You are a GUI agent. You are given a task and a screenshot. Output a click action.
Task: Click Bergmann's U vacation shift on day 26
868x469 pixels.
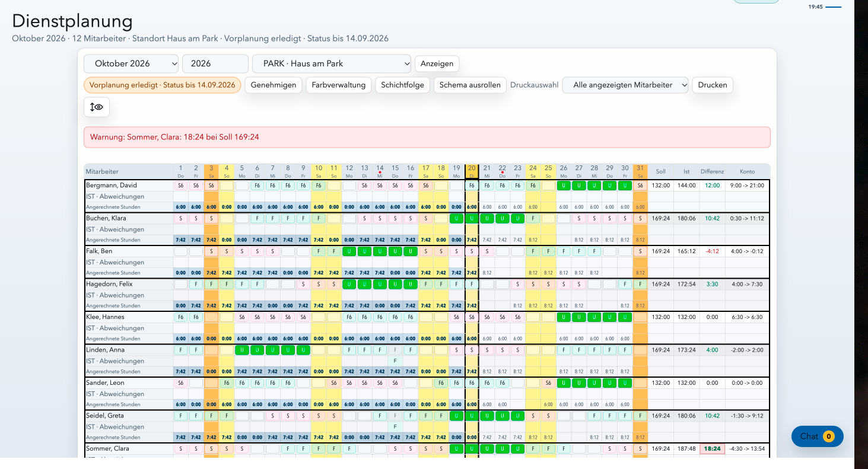[564, 186]
